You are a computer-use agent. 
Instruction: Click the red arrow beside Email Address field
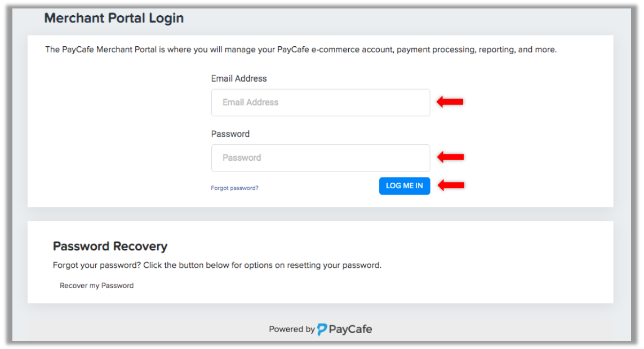click(x=450, y=101)
